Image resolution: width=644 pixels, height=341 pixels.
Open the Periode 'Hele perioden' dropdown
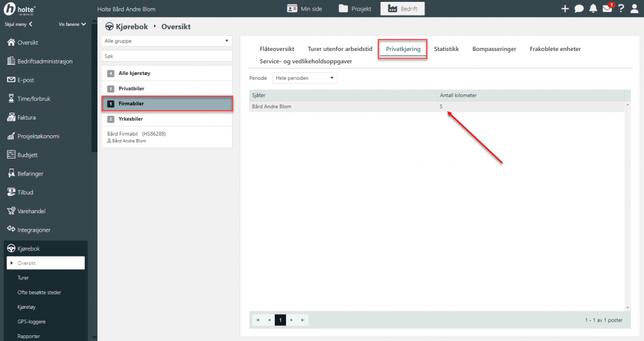(x=304, y=78)
